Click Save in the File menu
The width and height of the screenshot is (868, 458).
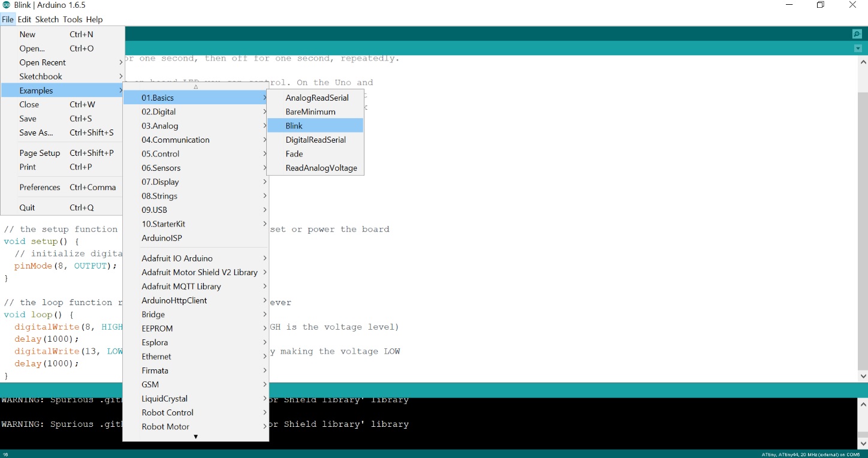click(62, 119)
